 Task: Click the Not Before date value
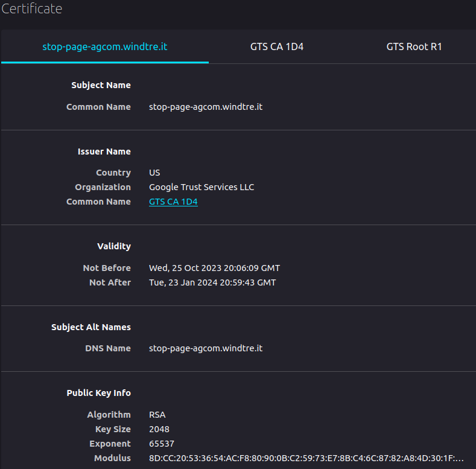[214, 268]
